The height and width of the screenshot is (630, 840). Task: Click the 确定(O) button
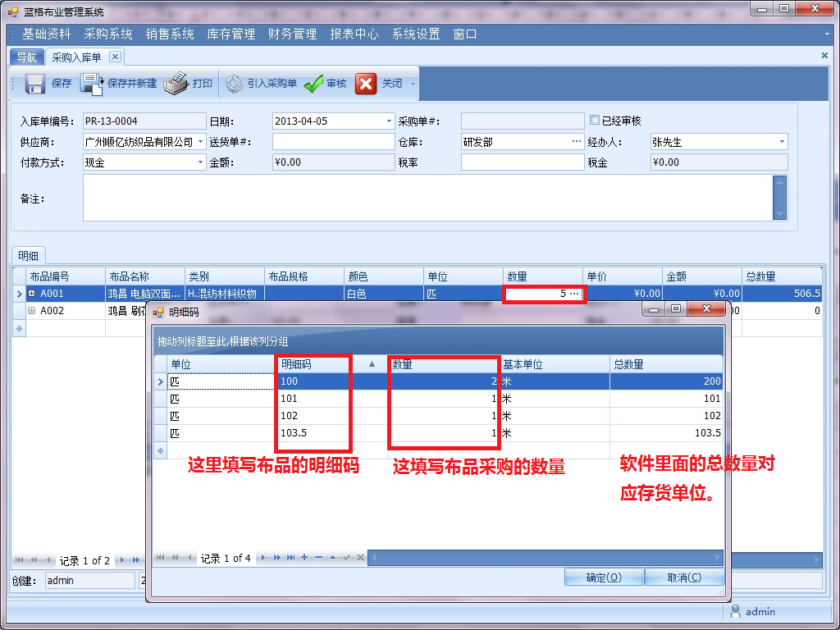point(604,577)
